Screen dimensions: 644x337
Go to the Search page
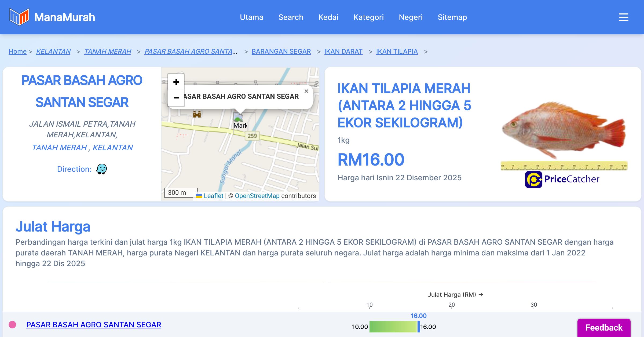point(291,17)
